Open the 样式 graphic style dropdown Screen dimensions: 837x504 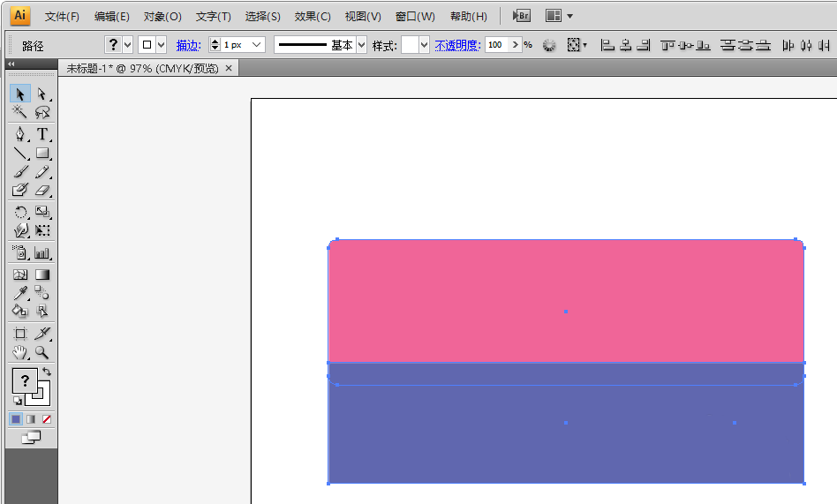[x=424, y=45]
